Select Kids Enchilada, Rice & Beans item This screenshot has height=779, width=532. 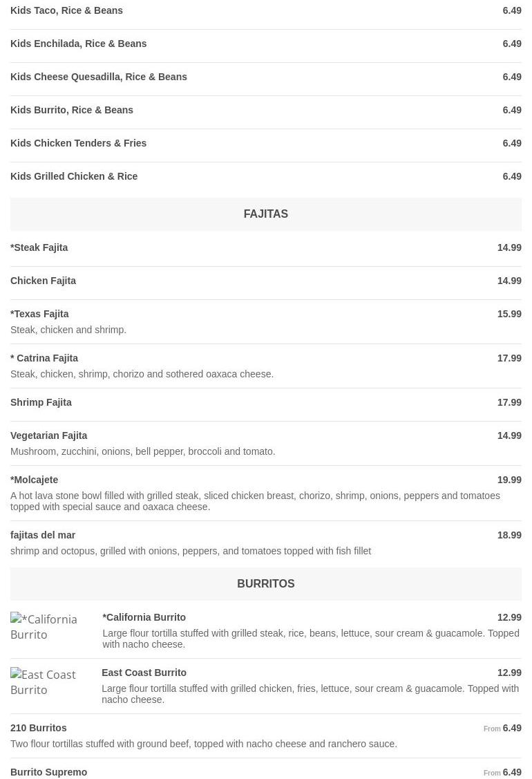(x=79, y=44)
